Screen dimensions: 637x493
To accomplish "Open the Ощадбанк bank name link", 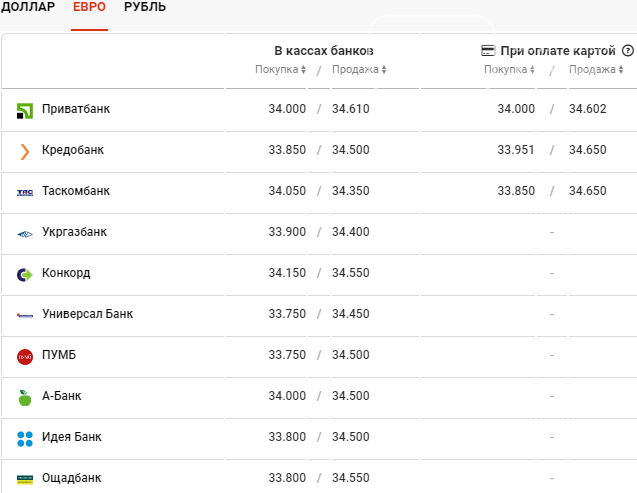I will coord(72,478).
